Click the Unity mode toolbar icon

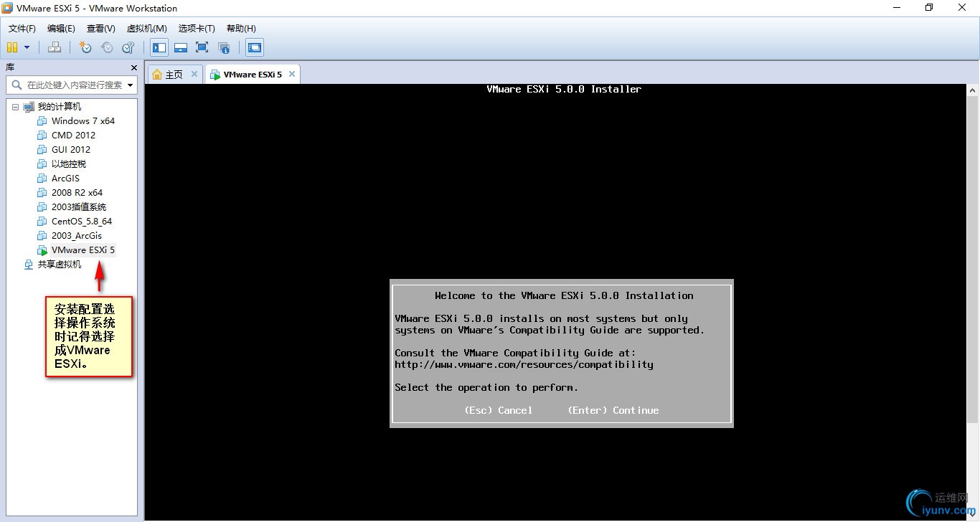[224, 47]
